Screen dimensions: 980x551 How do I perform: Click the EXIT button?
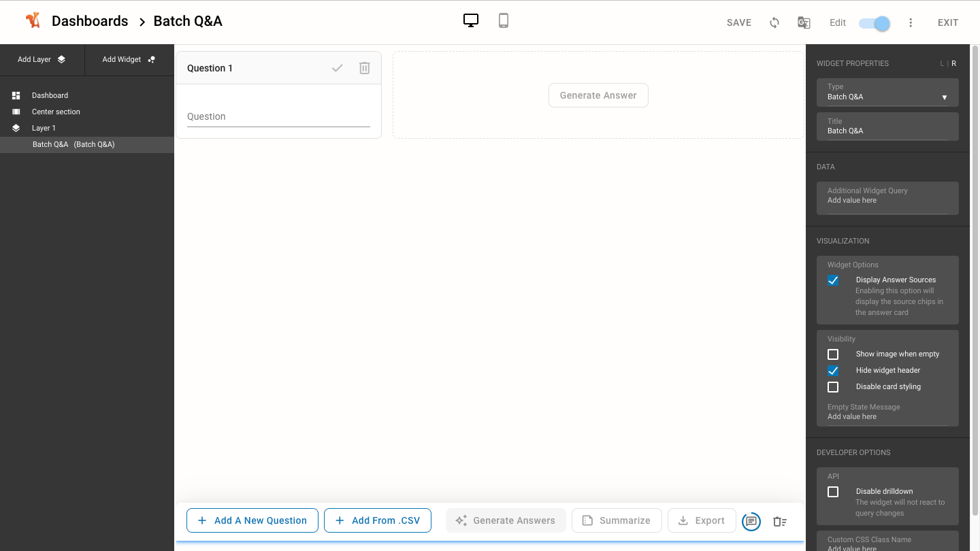(x=948, y=22)
